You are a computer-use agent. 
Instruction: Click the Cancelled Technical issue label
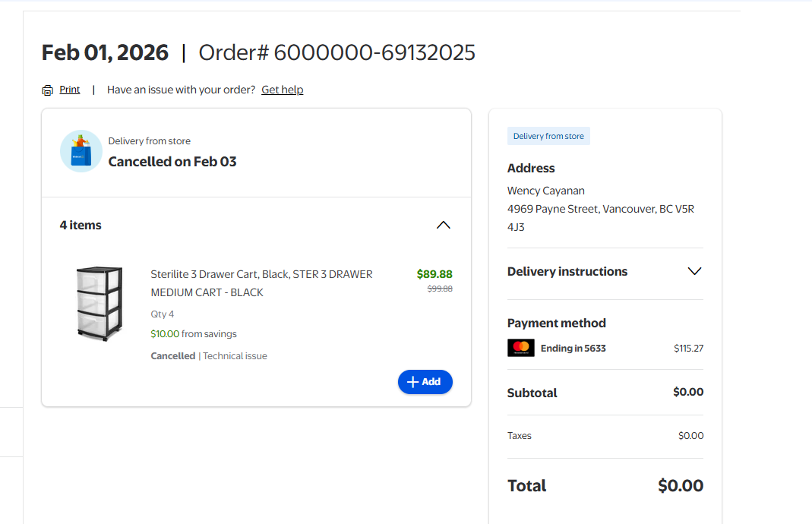pos(209,355)
